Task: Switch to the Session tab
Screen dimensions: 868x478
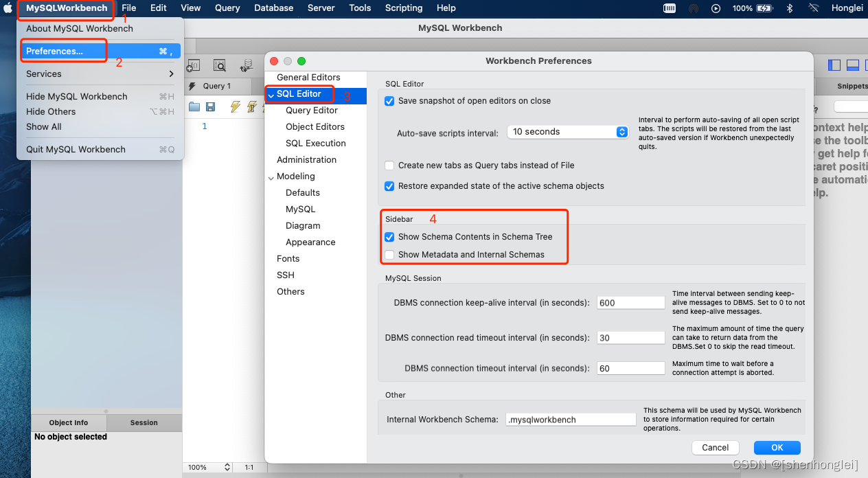Action: click(x=144, y=423)
